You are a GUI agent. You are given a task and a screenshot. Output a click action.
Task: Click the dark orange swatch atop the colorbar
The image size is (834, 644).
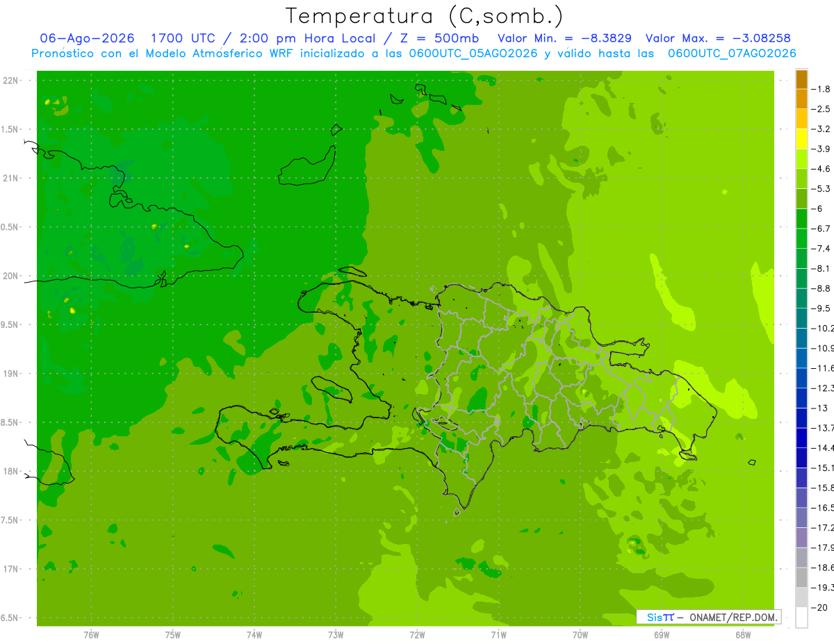[801, 79]
